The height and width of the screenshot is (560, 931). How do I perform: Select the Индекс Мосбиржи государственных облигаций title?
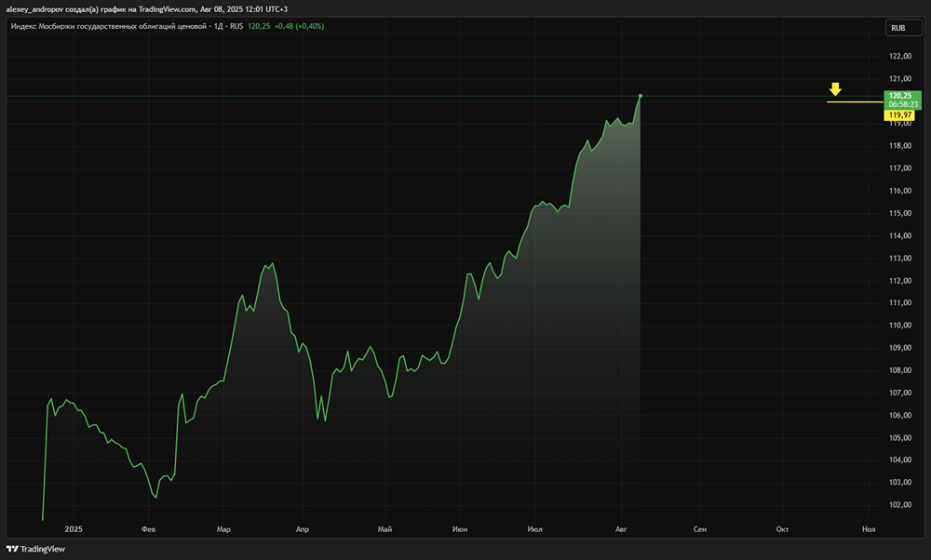pyautogui.click(x=108, y=26)
